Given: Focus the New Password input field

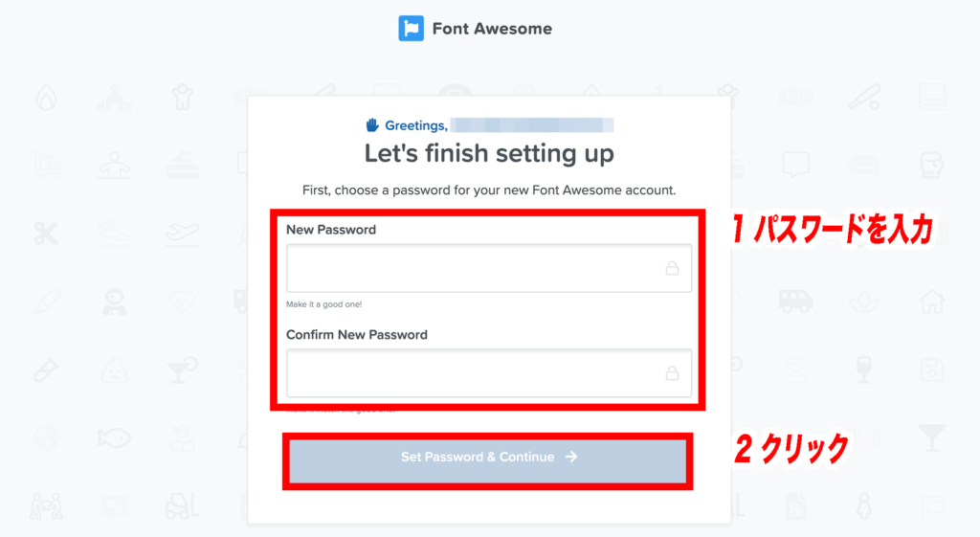Looking at the screenshot, I should (x=489, y=268).
